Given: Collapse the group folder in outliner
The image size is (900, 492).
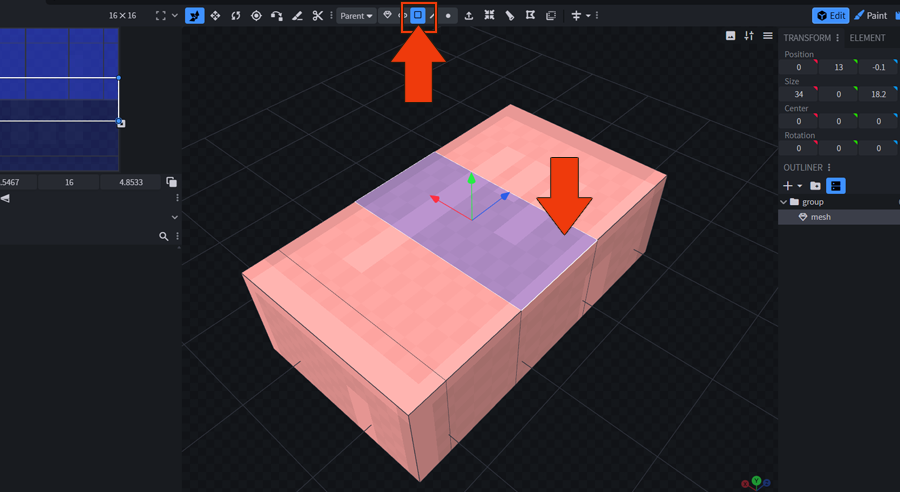Looking at the screenshot, I should click(x=784, y=202).
